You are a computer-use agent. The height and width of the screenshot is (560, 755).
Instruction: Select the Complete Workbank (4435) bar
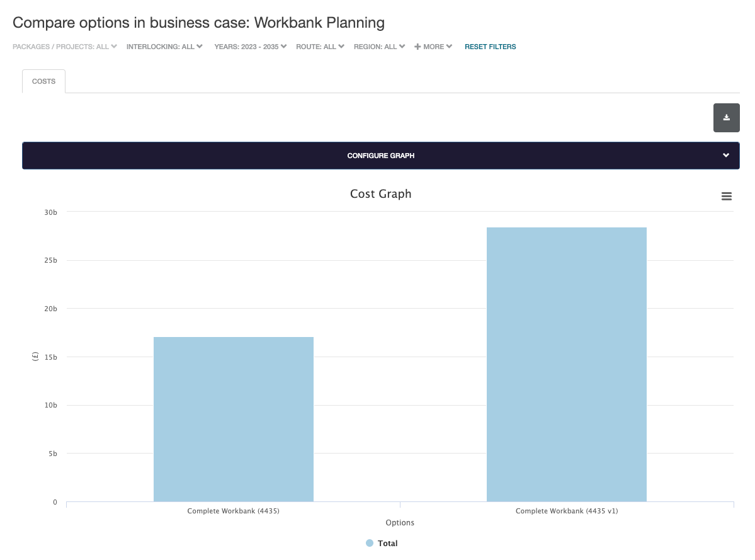[233, 419]
